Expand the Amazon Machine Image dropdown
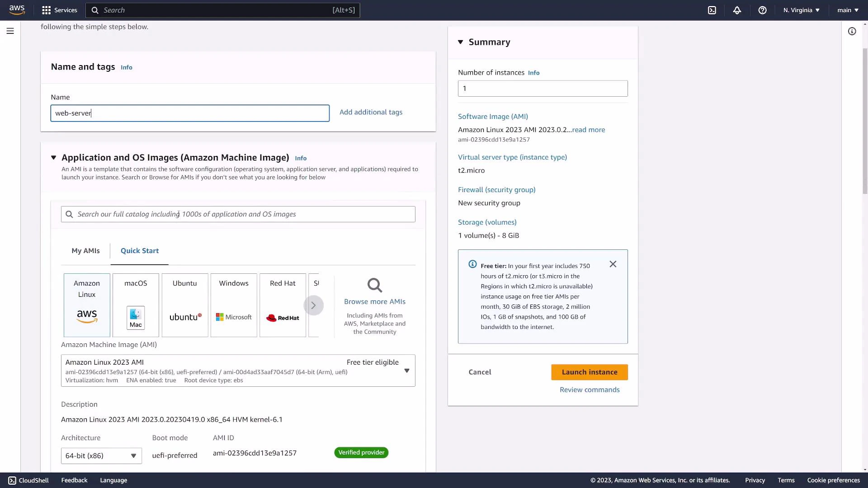The image size is (868, 488). [406, 371]
